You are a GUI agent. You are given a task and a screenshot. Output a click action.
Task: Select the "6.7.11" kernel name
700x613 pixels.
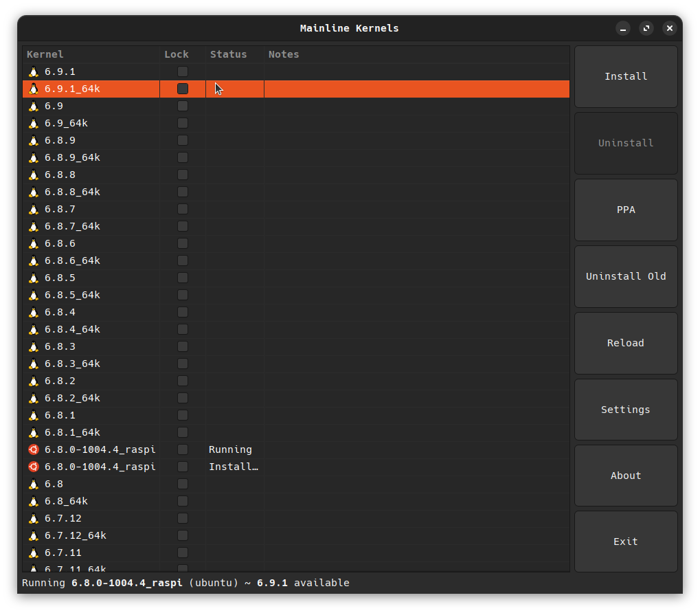63,553
